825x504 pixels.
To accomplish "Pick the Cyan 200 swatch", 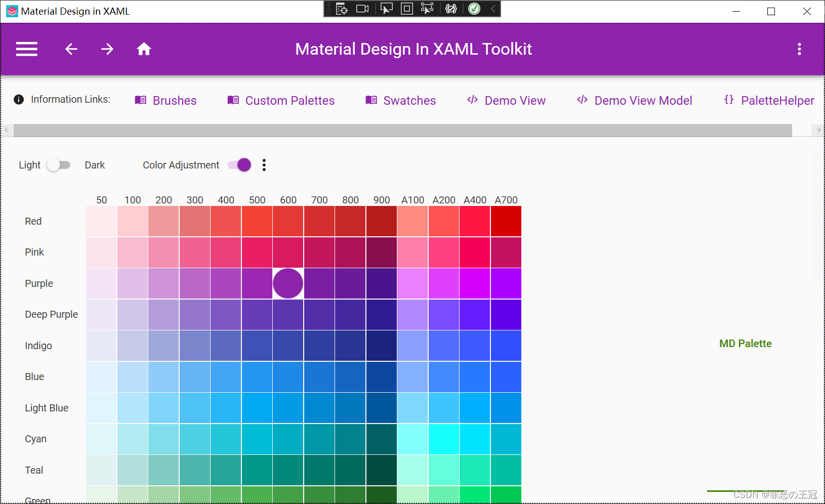I will (163, 439).
